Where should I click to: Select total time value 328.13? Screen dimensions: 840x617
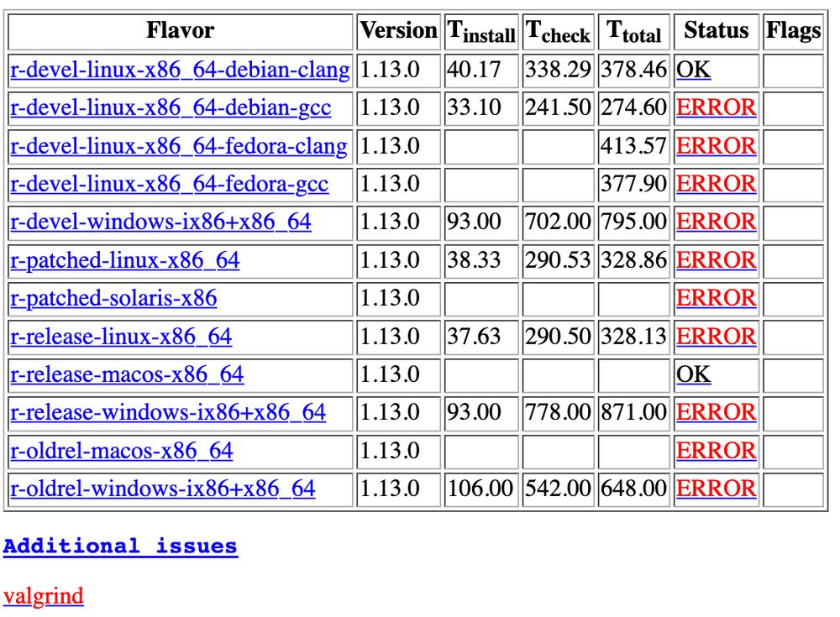point(633,337)
